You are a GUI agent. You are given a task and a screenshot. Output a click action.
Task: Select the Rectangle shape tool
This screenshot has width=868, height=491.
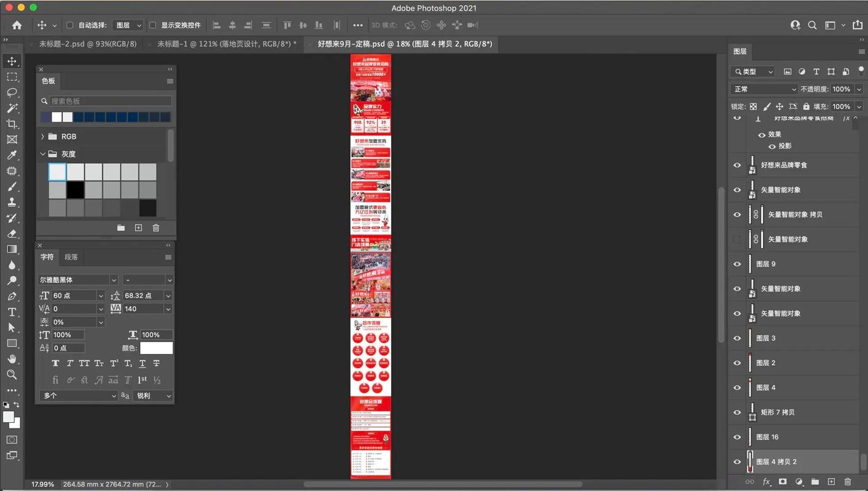tap(12, 343)
